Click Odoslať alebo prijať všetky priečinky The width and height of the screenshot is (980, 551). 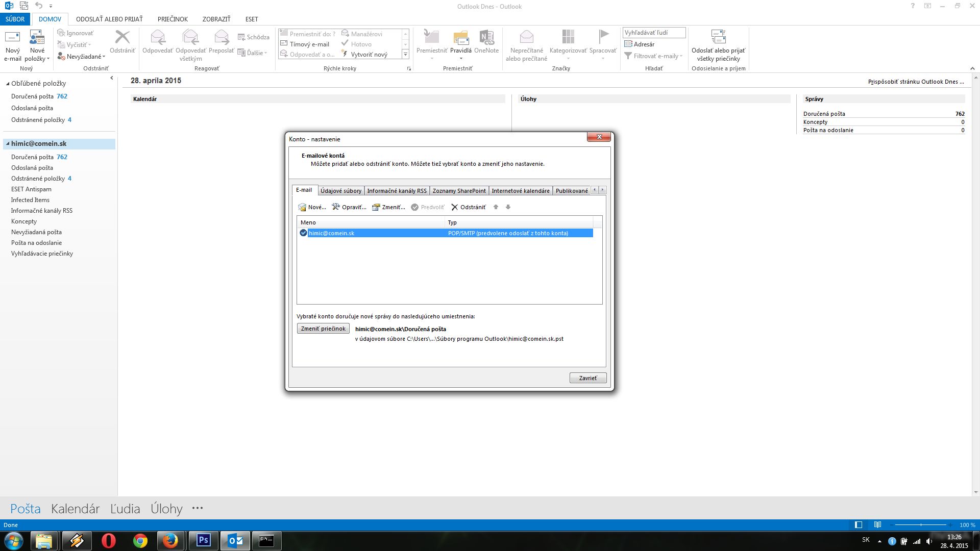(718, 45)
